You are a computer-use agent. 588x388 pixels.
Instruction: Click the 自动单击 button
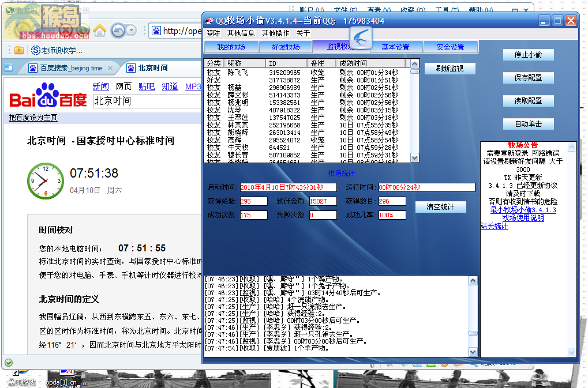pyautogui.click(x=528, y=123)
